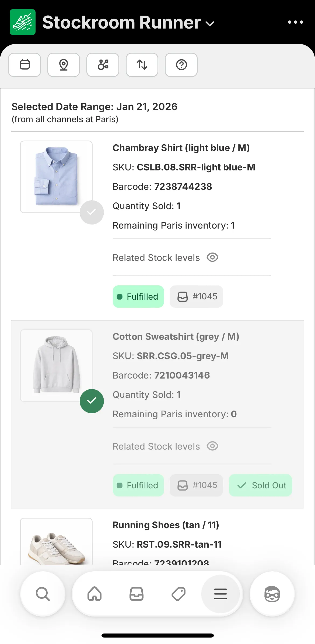
Task: Uncheck the Cotton Sweatshirt picked checkmark
Action: 92,401
